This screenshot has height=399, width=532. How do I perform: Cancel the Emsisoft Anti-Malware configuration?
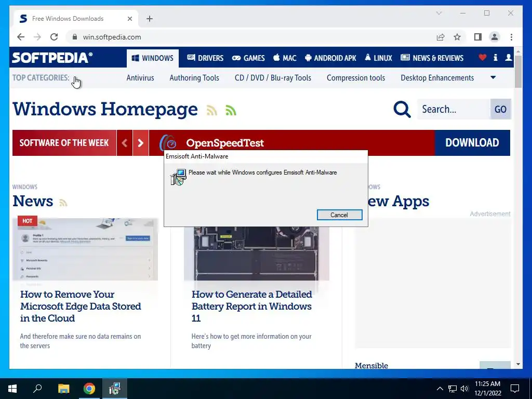340,215
